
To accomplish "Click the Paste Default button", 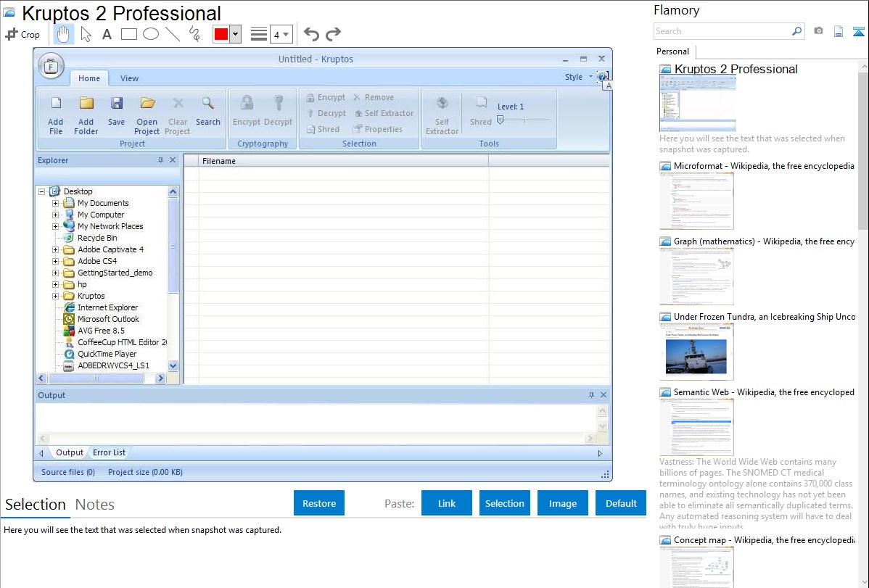I will point(621,503).
